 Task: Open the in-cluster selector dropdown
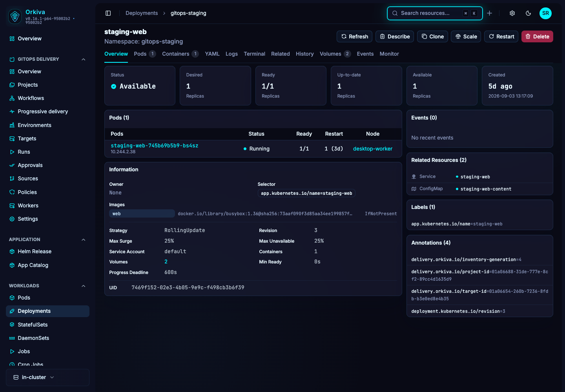tap(47, 377)
